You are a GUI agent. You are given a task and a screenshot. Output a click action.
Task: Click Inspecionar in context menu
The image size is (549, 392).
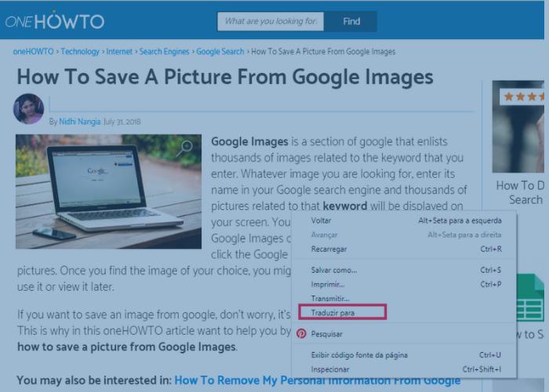coord(330,369)
